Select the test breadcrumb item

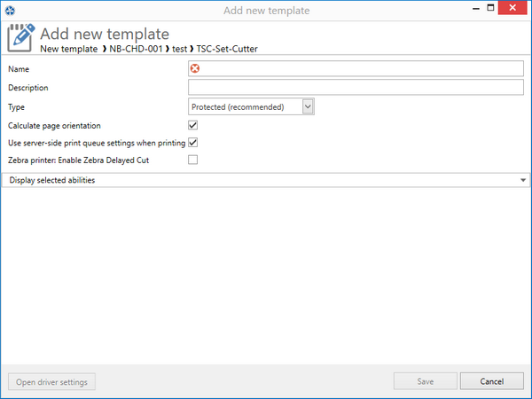coord(179,49)
